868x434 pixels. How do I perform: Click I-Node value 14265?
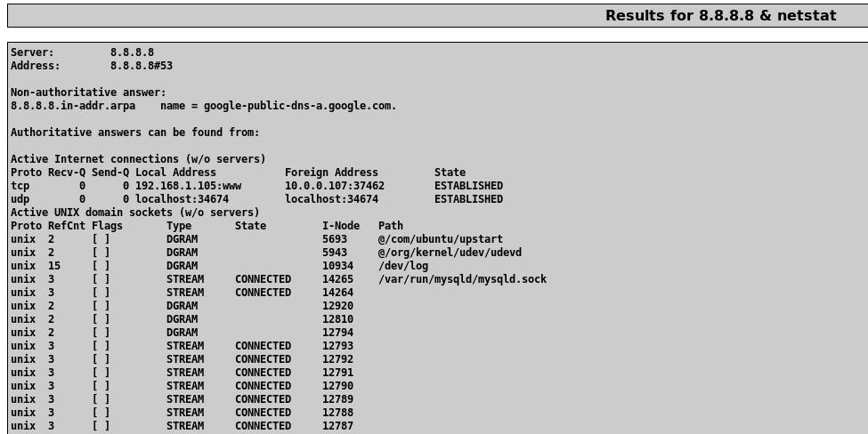pyautogui.click(x=338, y=279)
